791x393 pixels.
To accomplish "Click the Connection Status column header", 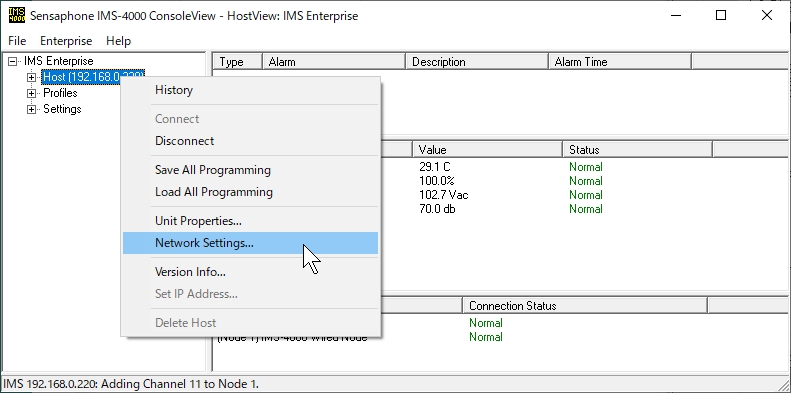I will (585, 306).
